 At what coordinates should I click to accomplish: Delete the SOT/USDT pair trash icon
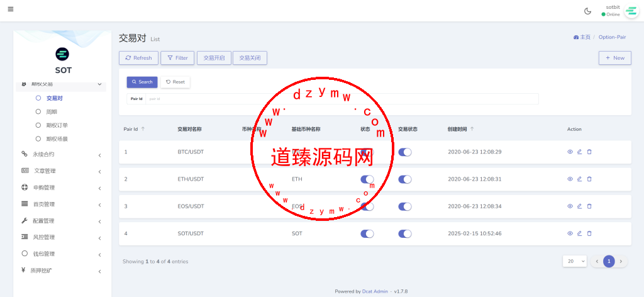[x=589, y=233]
